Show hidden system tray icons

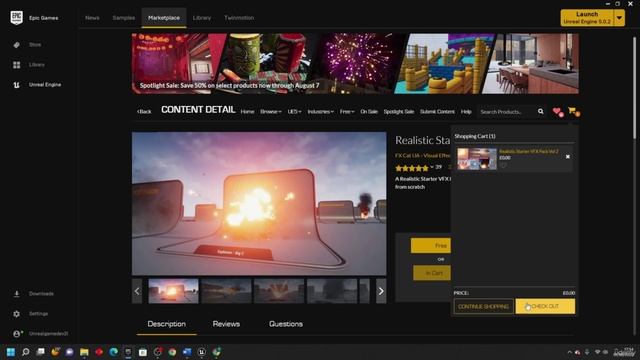click(569, 352)
